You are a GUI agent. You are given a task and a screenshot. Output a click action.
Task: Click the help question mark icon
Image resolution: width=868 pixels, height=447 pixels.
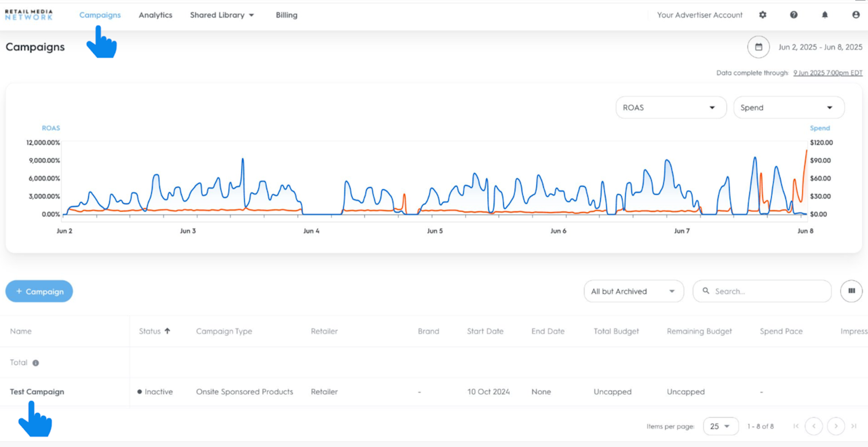[x=793, y=15]
